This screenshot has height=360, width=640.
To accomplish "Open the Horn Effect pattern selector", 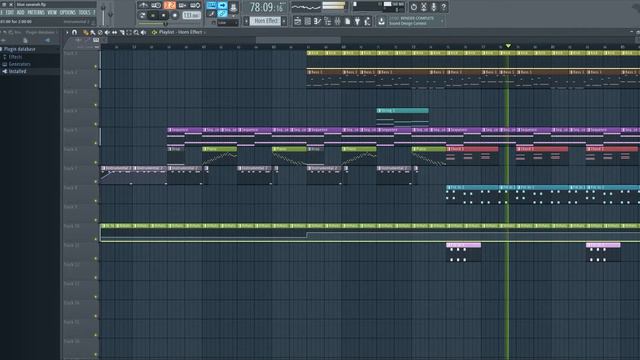I will [x=265, y=21].
